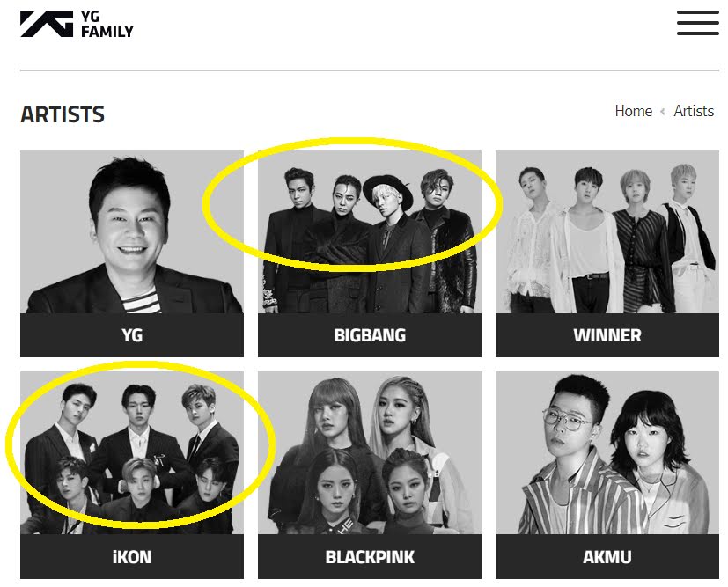
Task: Click the ARTISTS page heading
Action: [63, 114]
